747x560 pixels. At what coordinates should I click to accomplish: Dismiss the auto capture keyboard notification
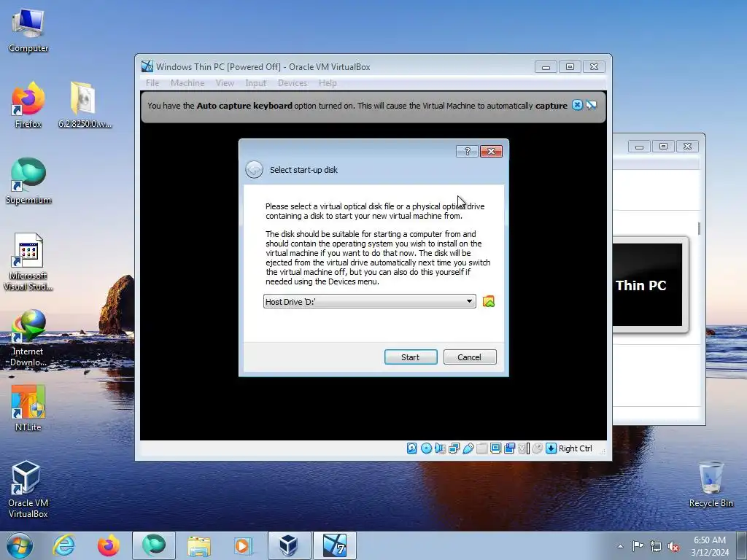[577, 105]
